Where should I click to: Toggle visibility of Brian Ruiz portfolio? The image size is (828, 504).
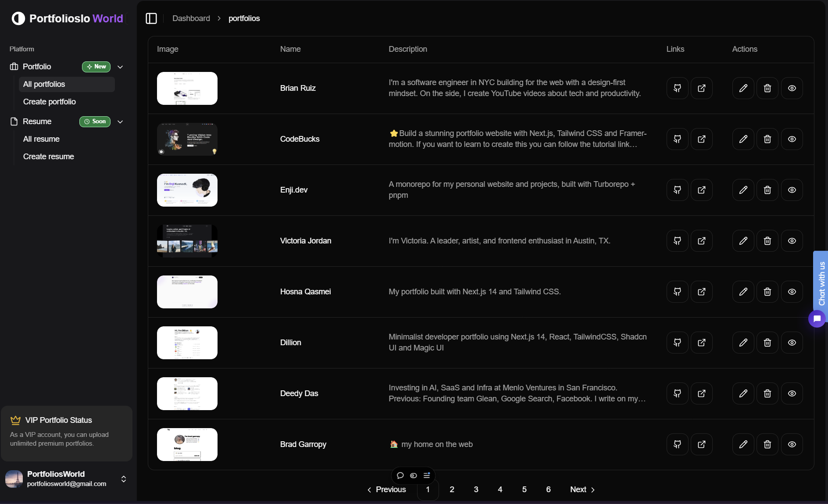[792, 88]
